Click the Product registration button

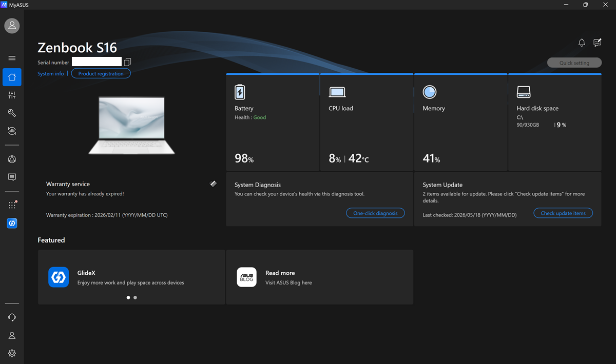(x=101, y=74)
